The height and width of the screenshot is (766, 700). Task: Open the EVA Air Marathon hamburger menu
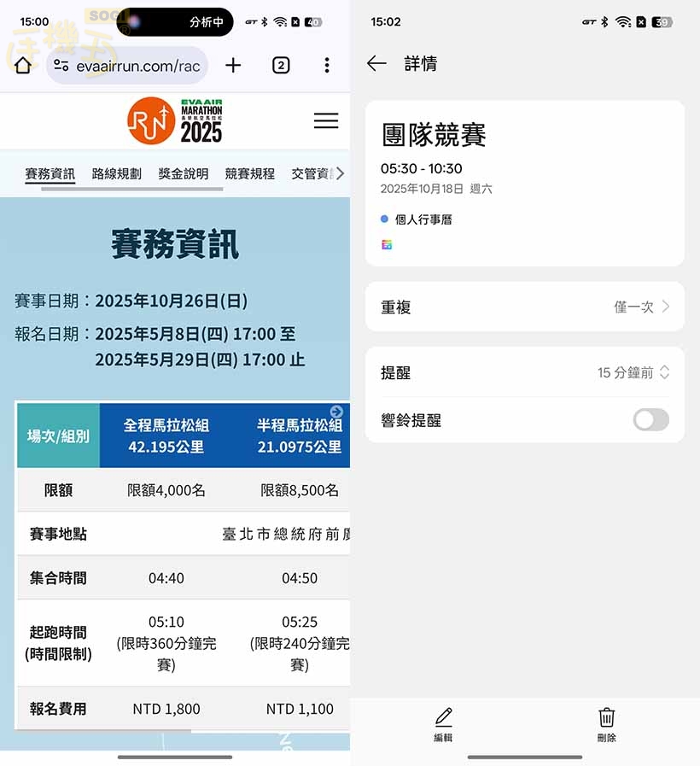pos(326,121)
